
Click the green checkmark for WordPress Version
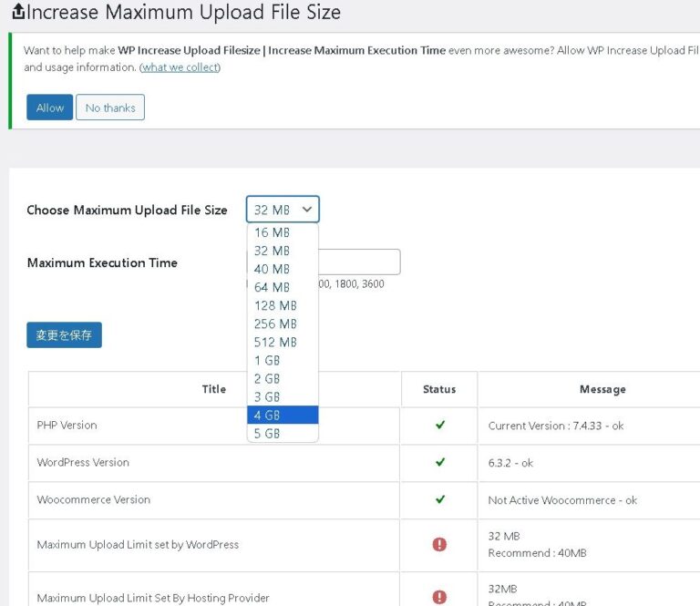coord(440,462)
